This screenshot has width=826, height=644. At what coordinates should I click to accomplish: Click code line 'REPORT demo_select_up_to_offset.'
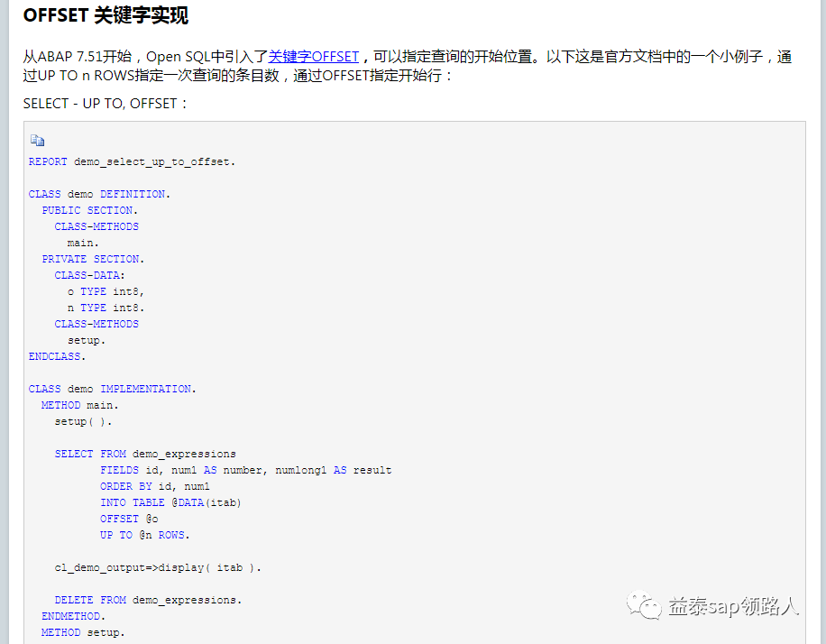[x=132, y=161]
